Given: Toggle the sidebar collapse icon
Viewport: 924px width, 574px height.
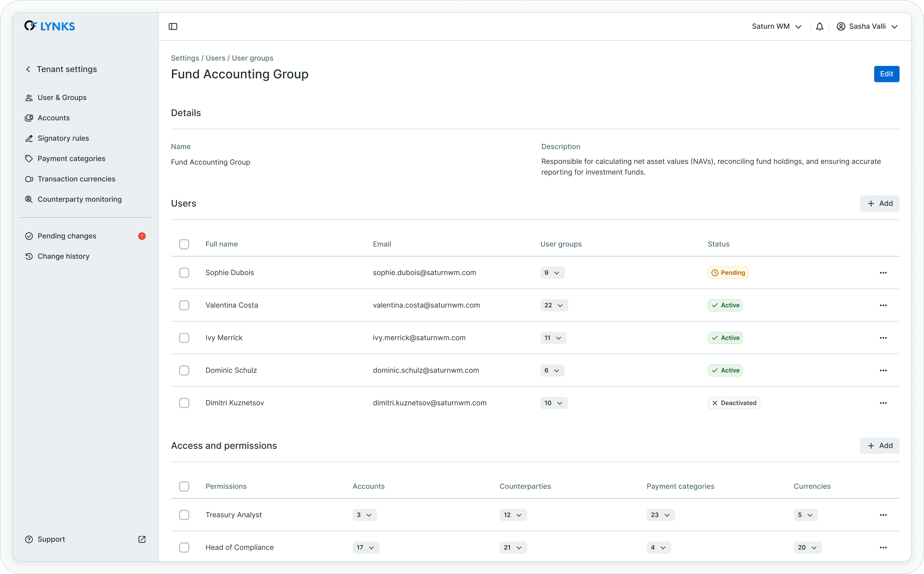Looking at the screenshot, I should [x=173, y=26].
